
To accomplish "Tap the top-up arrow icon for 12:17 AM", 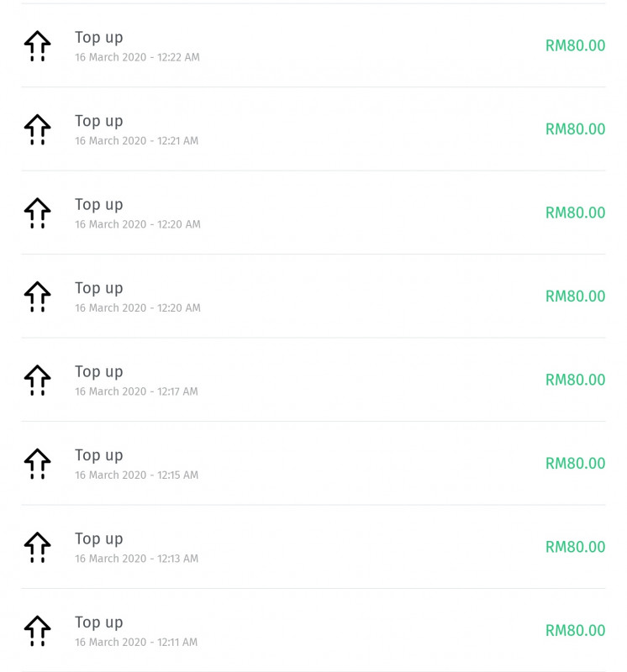I will [37, 380].
